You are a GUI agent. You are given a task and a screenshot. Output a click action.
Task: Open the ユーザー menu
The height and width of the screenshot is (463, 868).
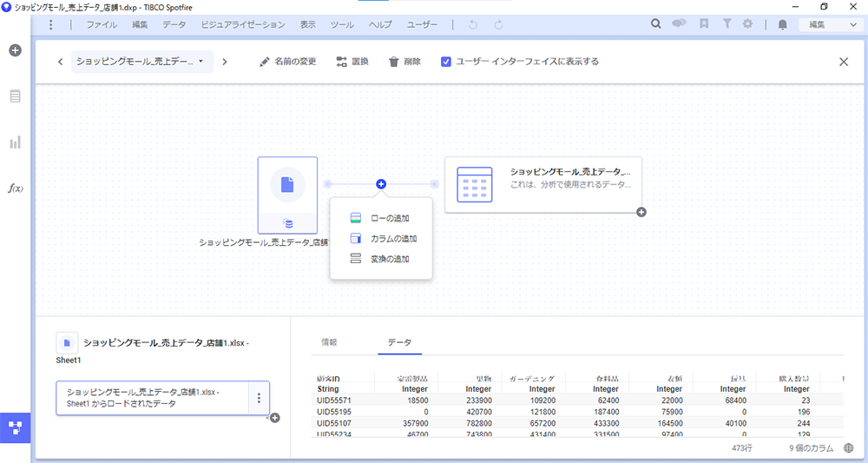[x=423, y=24]
